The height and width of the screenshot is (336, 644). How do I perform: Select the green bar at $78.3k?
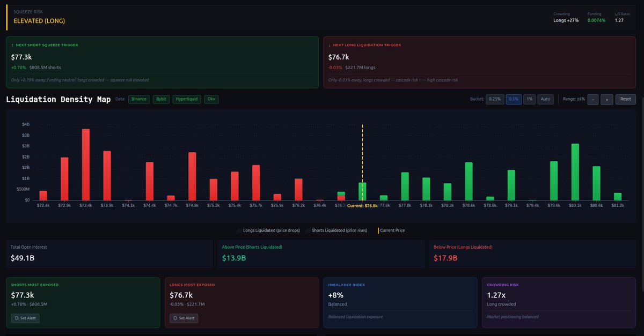pyautogui.click(x=448, y=192)
